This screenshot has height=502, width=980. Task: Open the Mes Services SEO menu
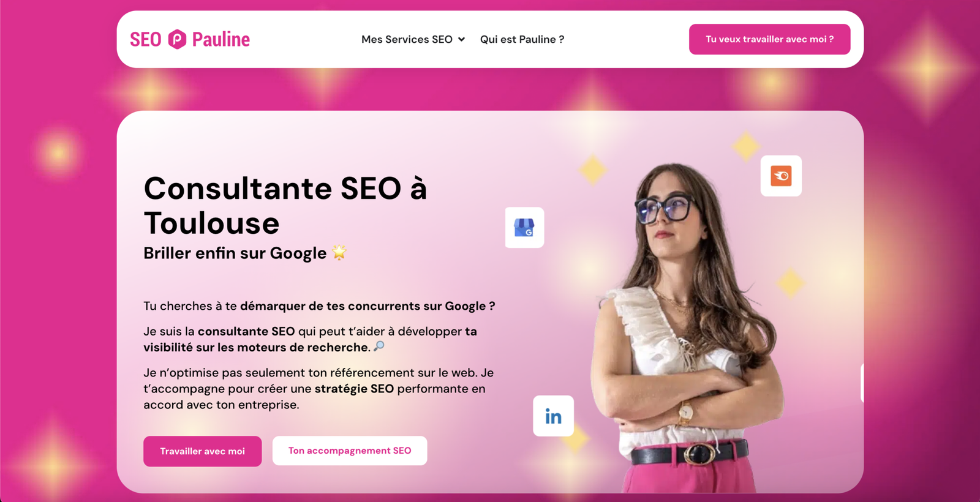click(413, 39)
